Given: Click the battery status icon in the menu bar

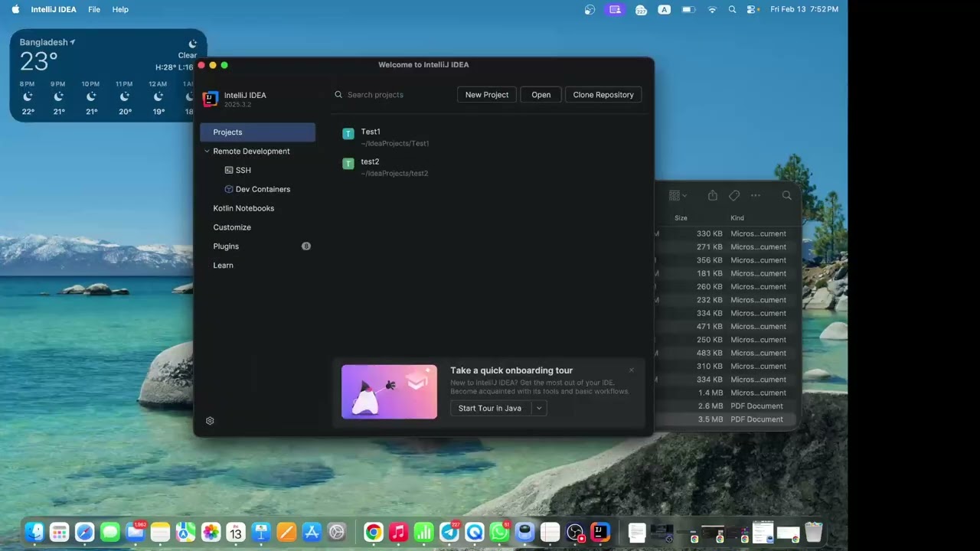Looking at the screenshot, I should [x=688, y=9].
